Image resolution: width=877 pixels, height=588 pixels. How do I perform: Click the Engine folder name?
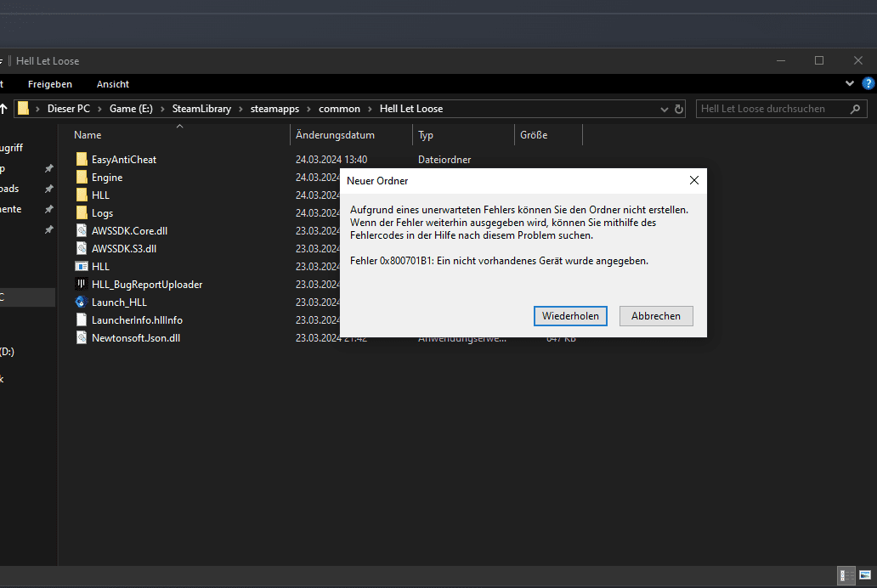pos(107,178)
